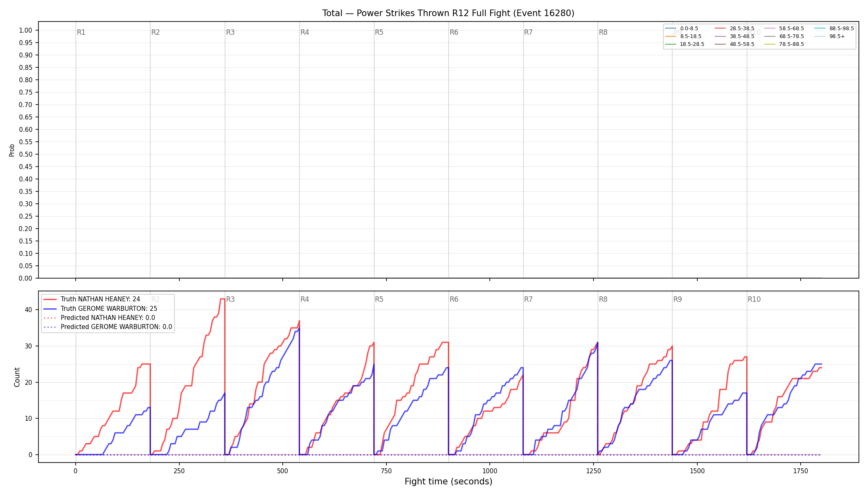Click the 'Count' y-axis label

[x=17, y=377]
